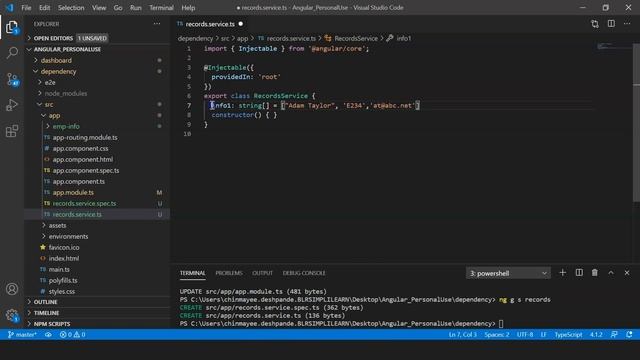Open errors and warnings count in status bar

click(73, 334)
